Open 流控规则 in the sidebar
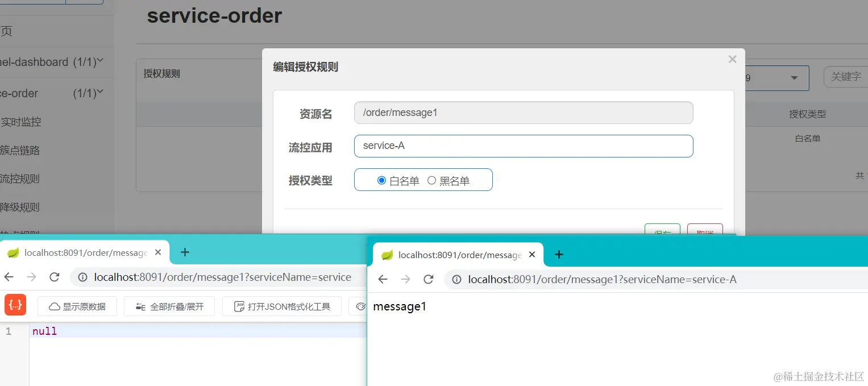The width and height of the screenshot is (868, 386). (x=20, y=179)
